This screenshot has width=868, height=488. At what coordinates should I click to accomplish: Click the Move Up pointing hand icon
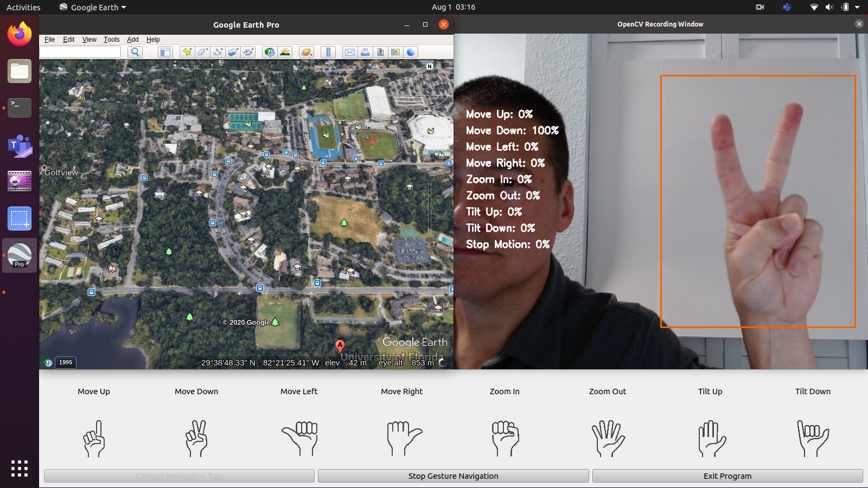point(94,438)
